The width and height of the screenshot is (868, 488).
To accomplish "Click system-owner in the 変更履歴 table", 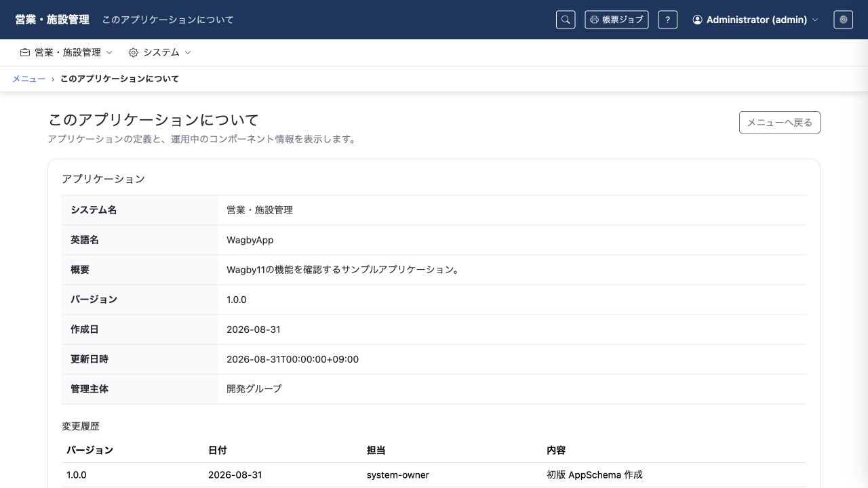I will [398, 475].
